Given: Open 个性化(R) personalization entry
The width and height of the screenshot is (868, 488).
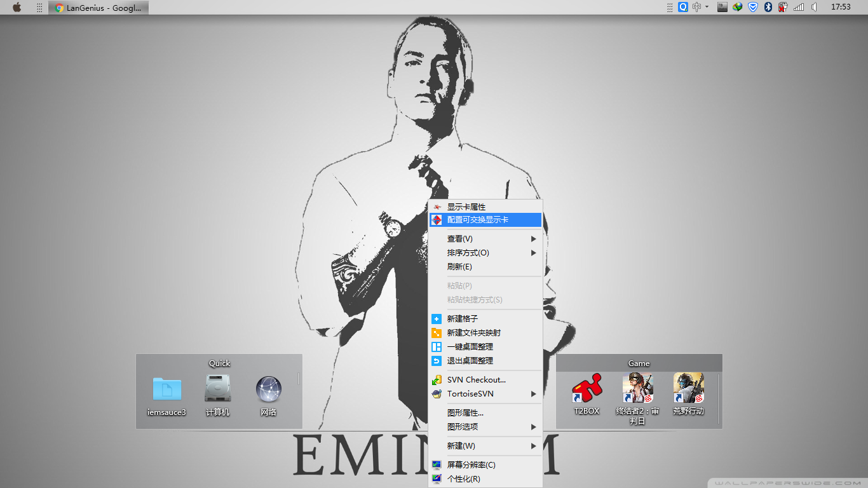Looking at the screenshot, I should (x=485, y=479).
